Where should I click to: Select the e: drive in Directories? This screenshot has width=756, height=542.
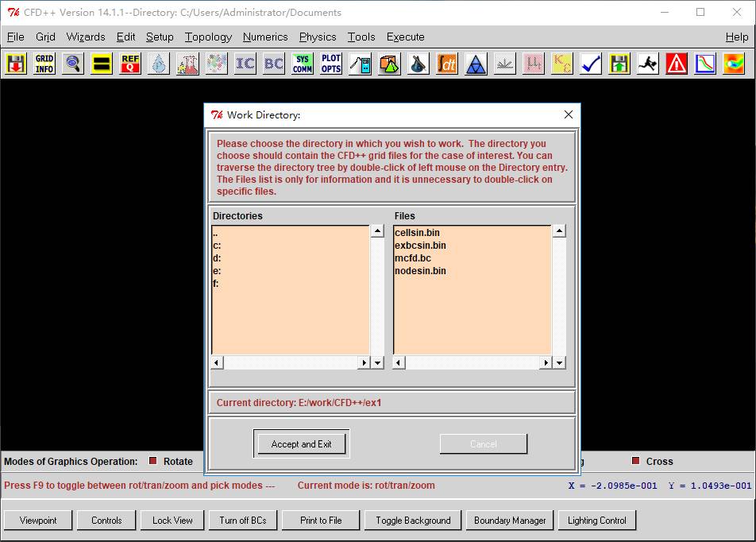[217, 271]
